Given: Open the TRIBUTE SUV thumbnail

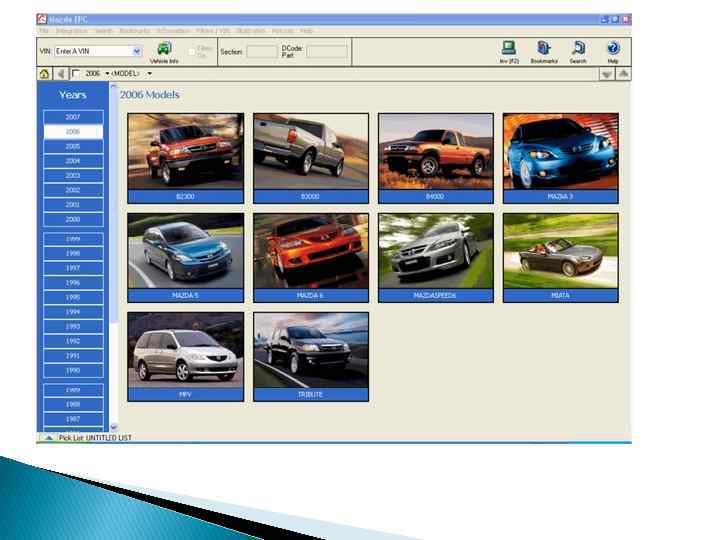Looking at the screenshot, I should (x=311, y=357).
